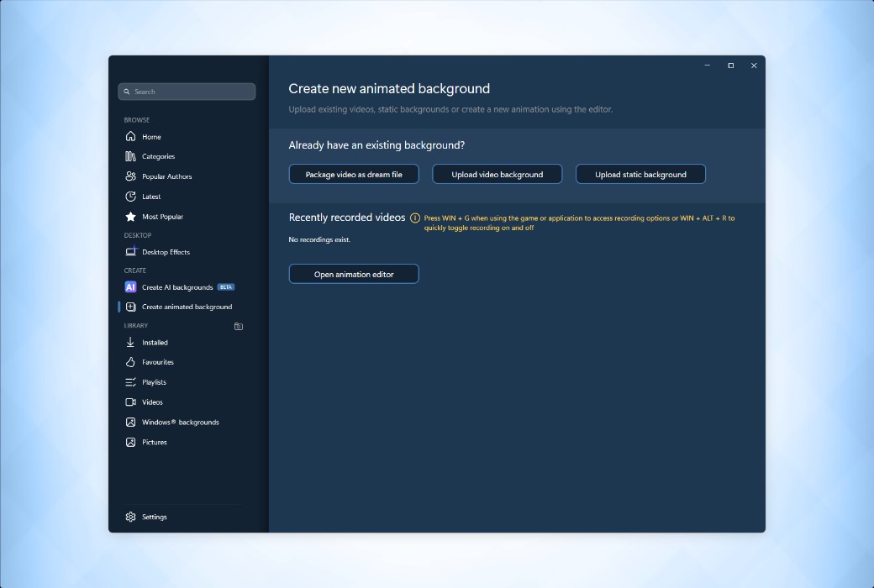Click the 'No recordings exist.' text

tap(319, 239)
